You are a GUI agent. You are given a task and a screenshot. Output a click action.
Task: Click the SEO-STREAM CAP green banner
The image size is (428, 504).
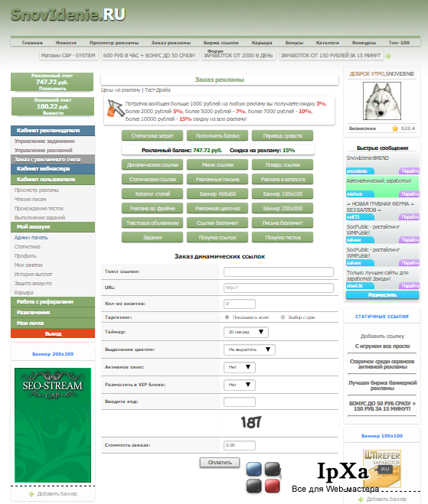[53, 425]
